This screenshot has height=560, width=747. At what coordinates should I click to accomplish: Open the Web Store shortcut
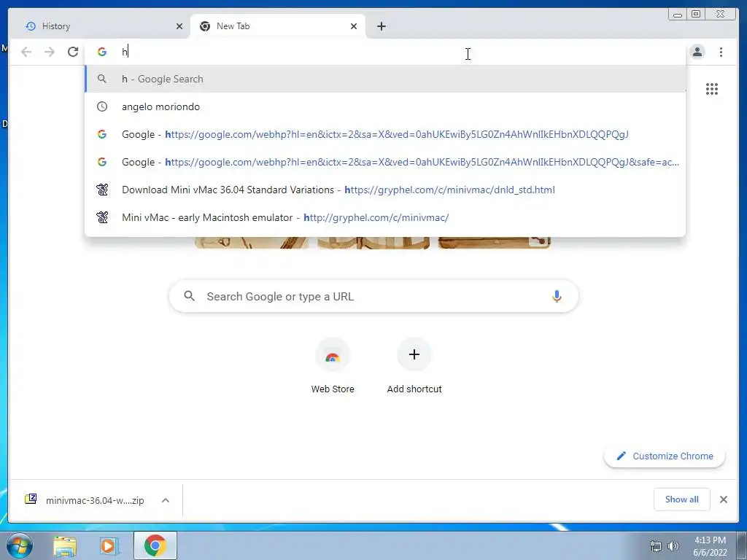pyautogui.click(x=333, y=366)
